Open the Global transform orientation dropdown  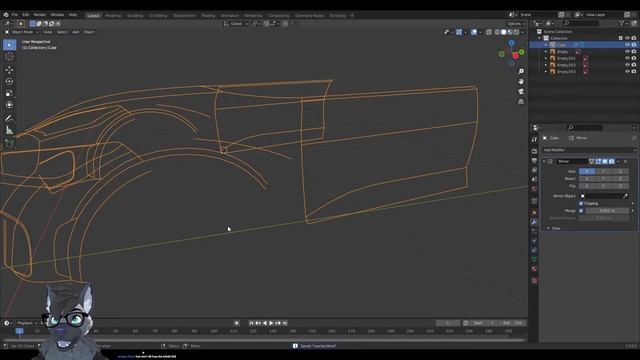click(236, 24)
